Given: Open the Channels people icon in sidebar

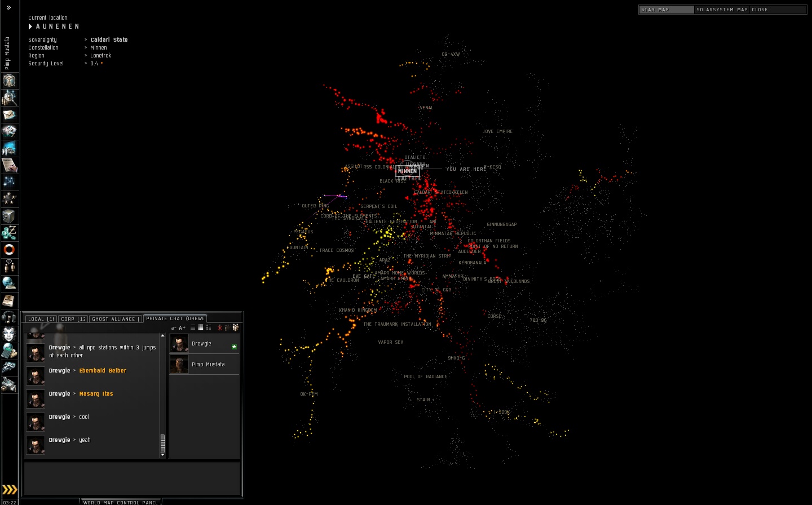Looking at the screenshot, I should pyautogui.click(x=9, y=266).
